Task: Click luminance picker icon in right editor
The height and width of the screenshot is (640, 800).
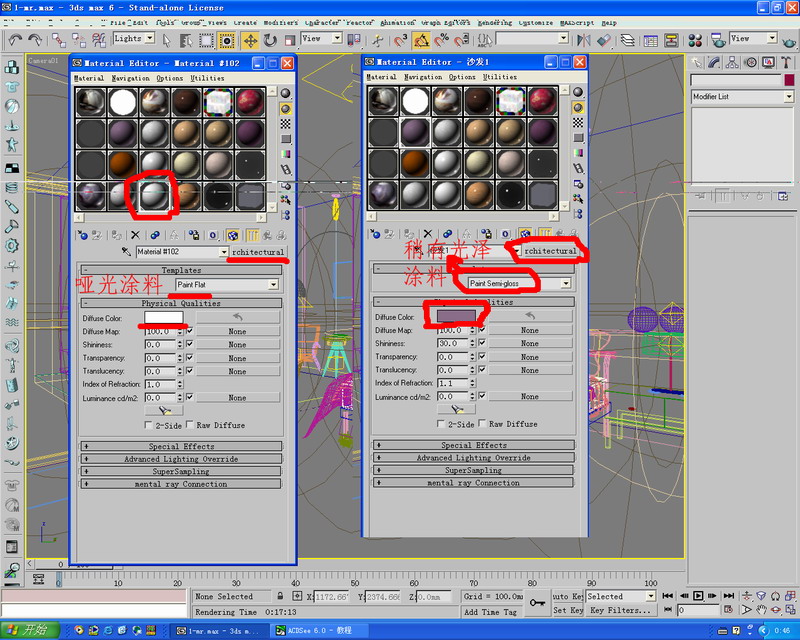Action: click(457, 409)
